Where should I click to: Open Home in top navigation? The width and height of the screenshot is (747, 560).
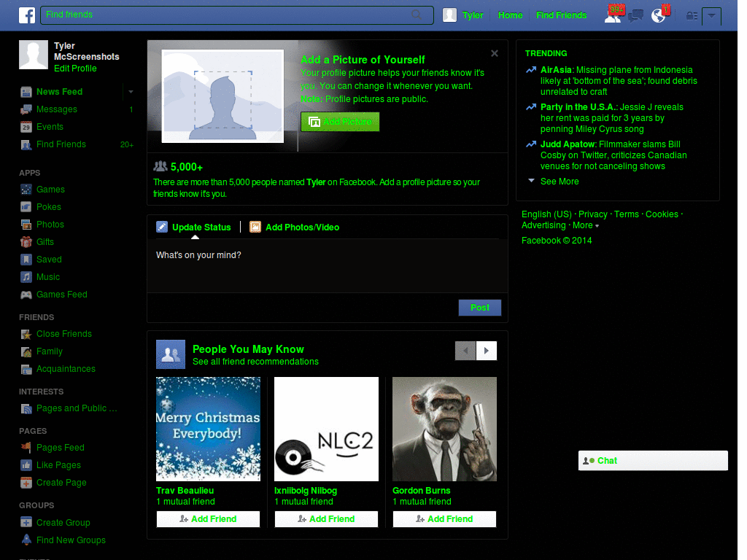[x=510, y=15]
